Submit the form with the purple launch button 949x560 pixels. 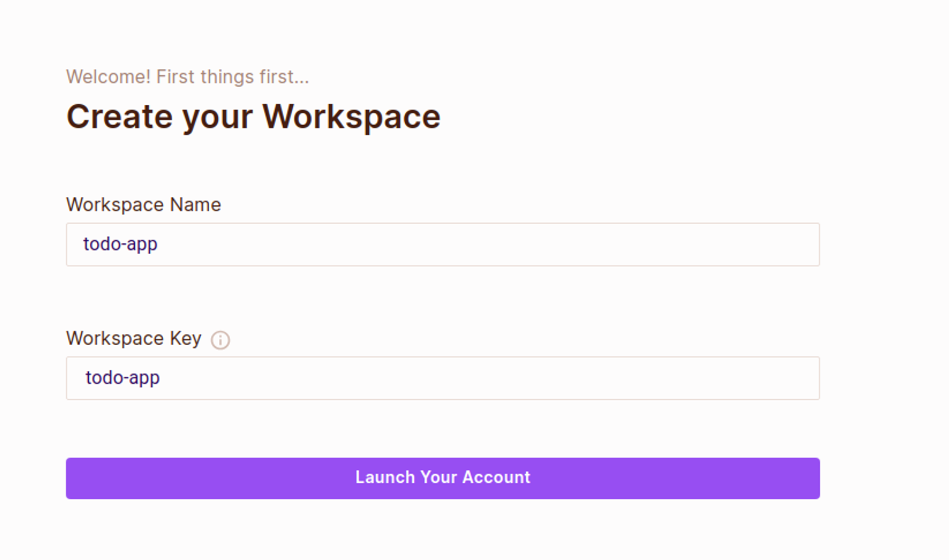442,478
